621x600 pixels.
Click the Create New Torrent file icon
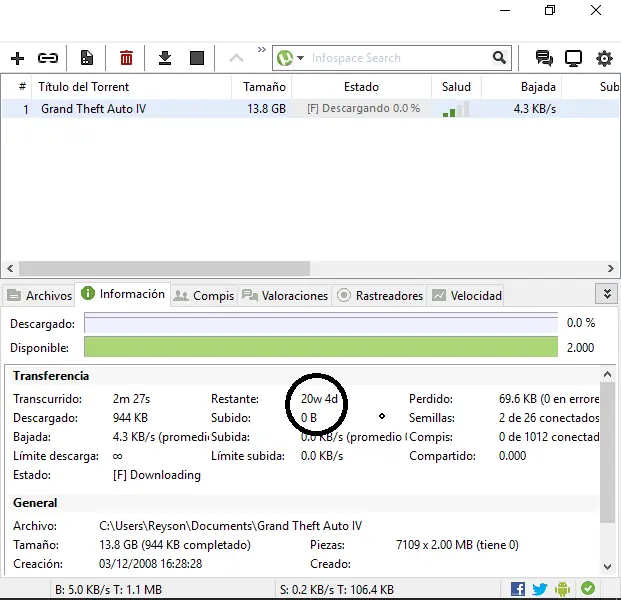(87, 58)
